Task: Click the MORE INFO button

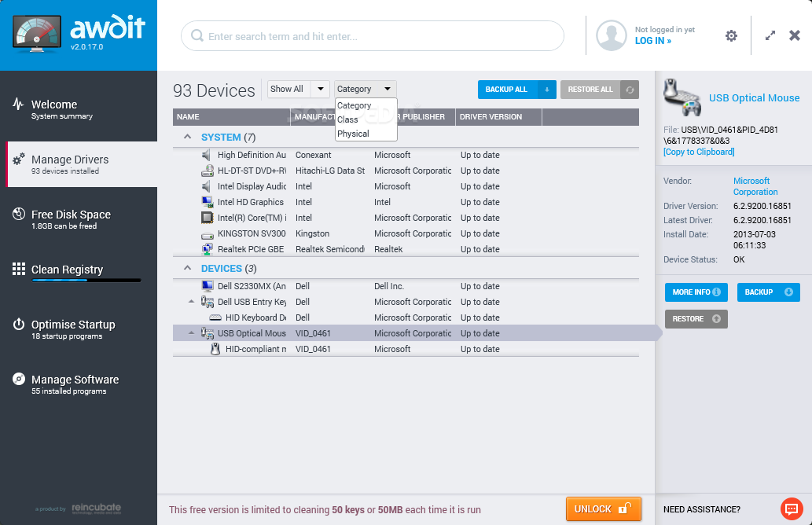Action: [696, 292]
